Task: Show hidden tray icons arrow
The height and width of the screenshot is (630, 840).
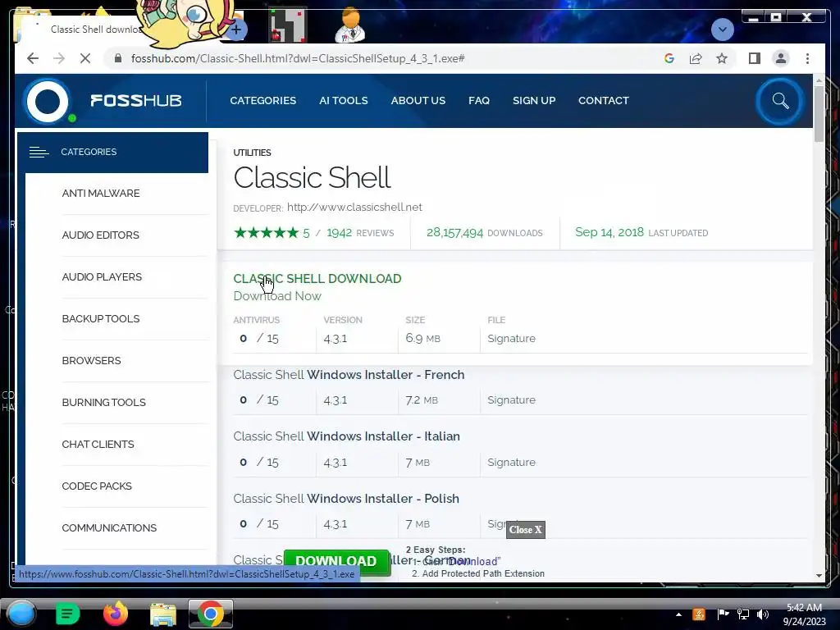Action: 678,614
